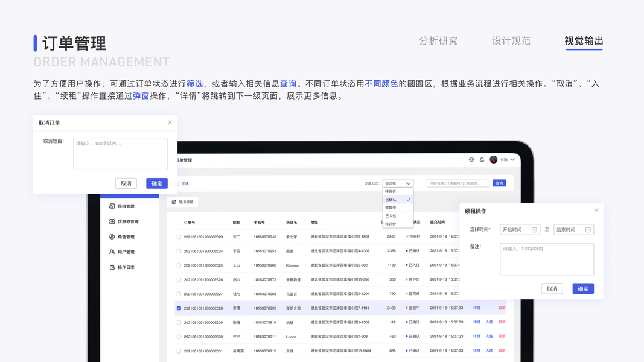644x362 pixels.
Task: Open notifications bell icon
Action: (482, 160)
